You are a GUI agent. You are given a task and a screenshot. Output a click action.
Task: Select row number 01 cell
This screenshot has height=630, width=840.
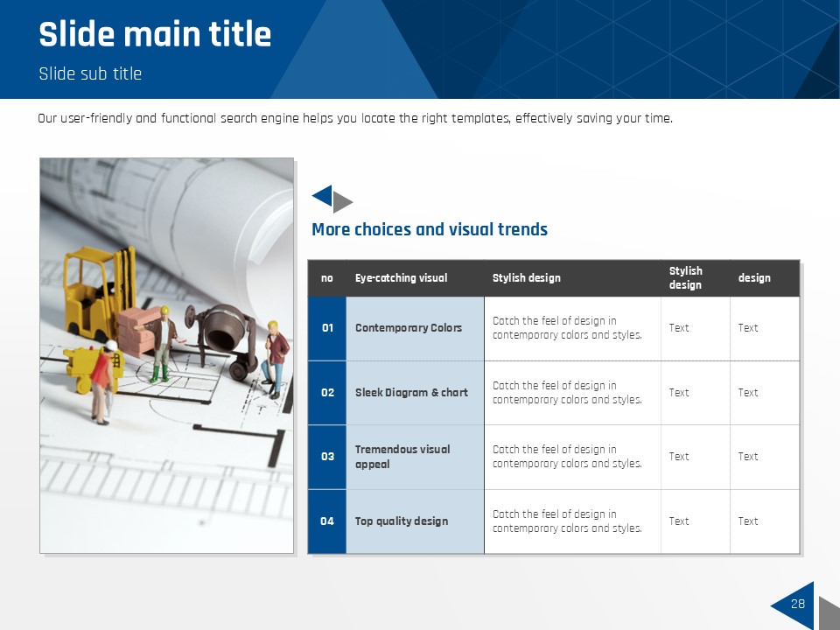pyautogui.click(x=327, y=328)
